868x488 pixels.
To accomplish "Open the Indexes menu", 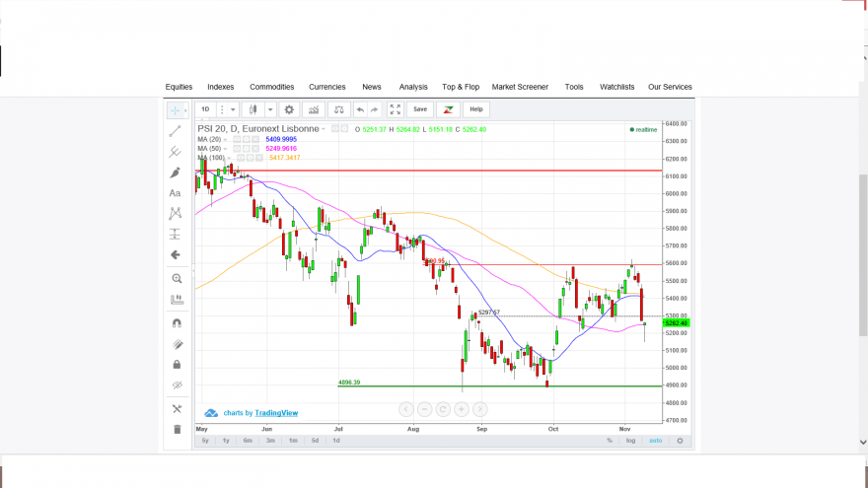I will 220,87.
